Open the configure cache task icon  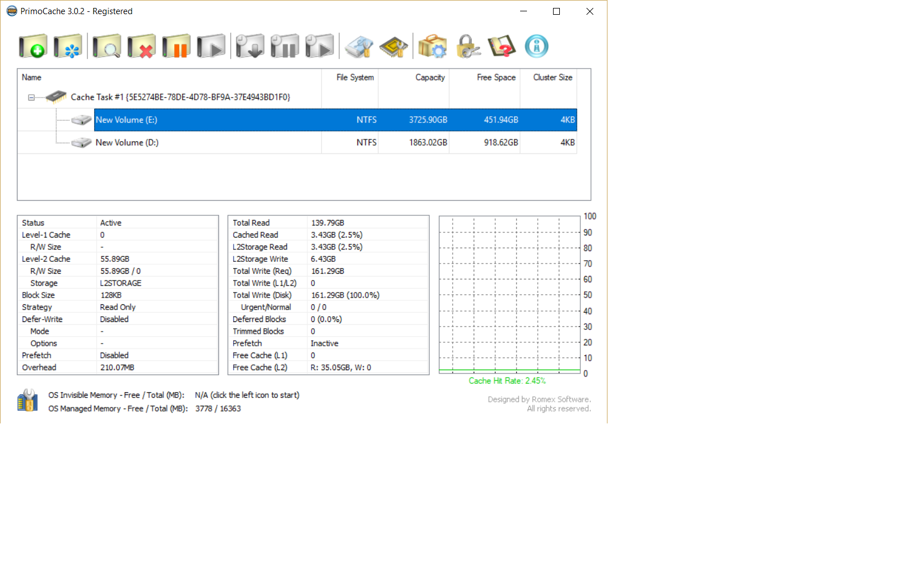[x=68, y=46]
